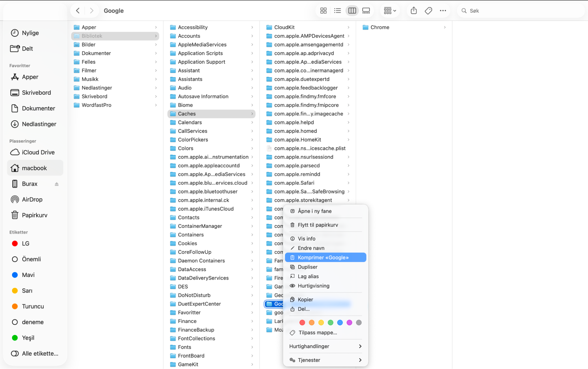This screenshot has height=369, width=588.
Task: Eject the Burax device
Action: (x=56, y=184)
